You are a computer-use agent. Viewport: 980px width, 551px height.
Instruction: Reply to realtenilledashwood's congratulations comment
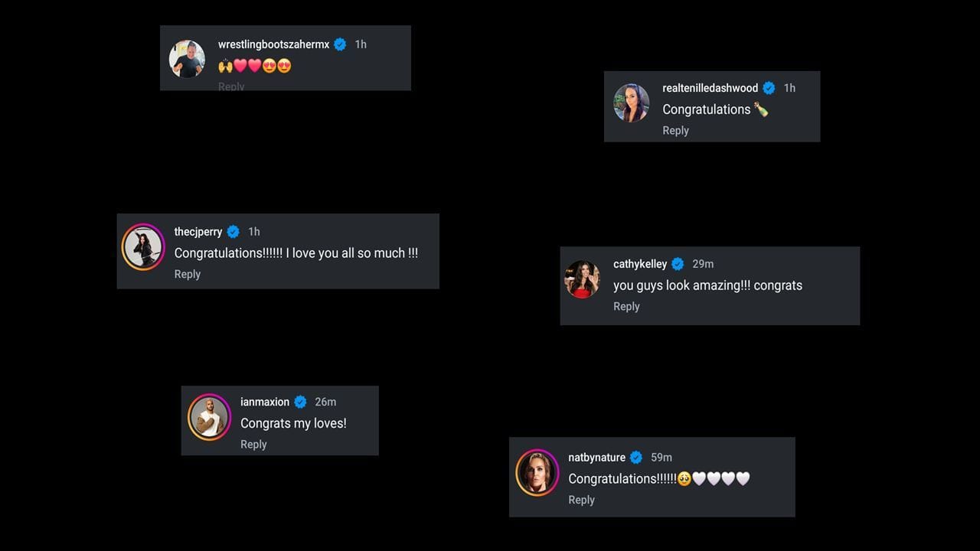pos(675,130)
